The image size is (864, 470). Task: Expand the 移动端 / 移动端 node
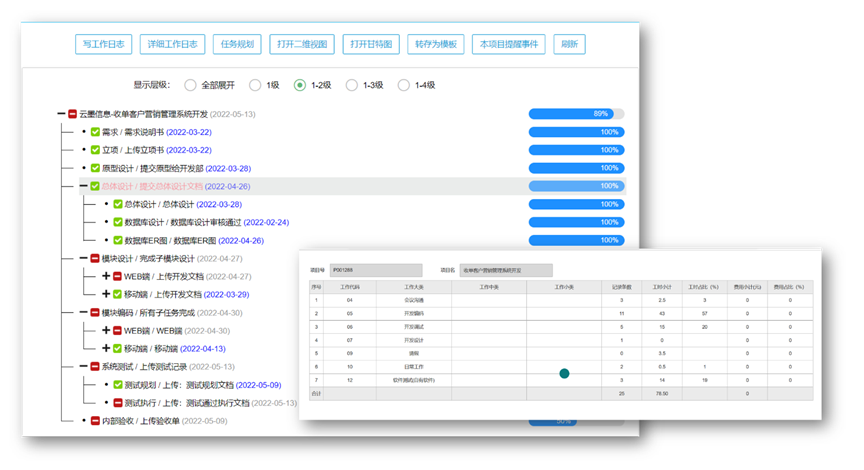point(106,348)
